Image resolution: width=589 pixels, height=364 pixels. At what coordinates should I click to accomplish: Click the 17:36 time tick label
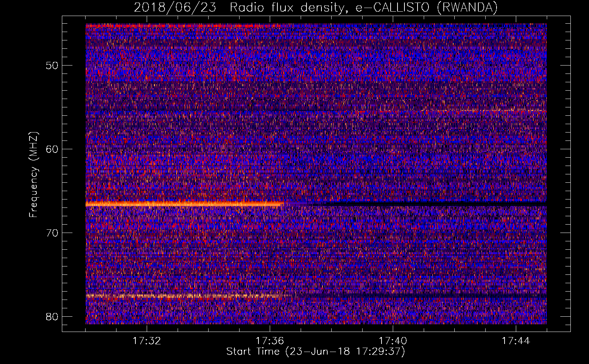coord(270,341)
